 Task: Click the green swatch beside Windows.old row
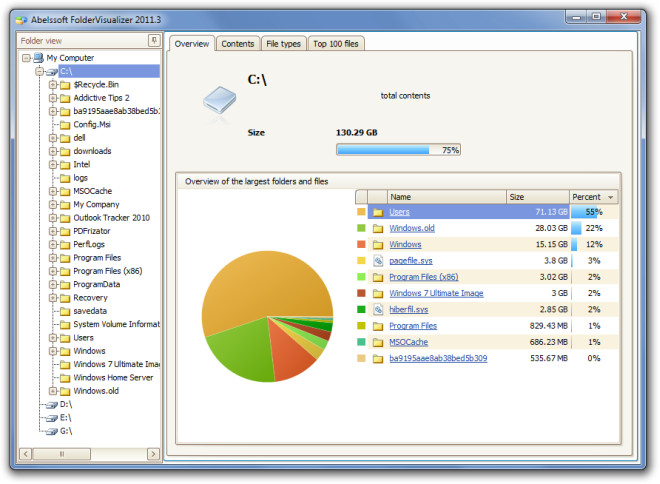[361, 228]
